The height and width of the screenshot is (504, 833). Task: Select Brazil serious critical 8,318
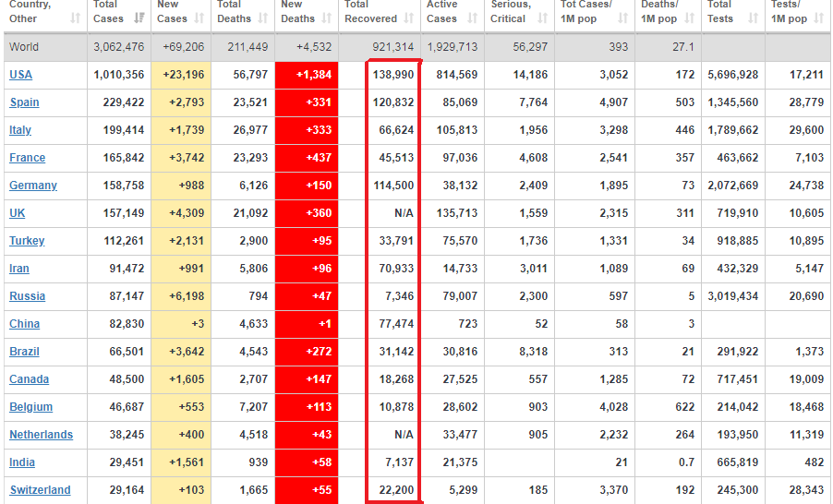(x=534, y=351)
